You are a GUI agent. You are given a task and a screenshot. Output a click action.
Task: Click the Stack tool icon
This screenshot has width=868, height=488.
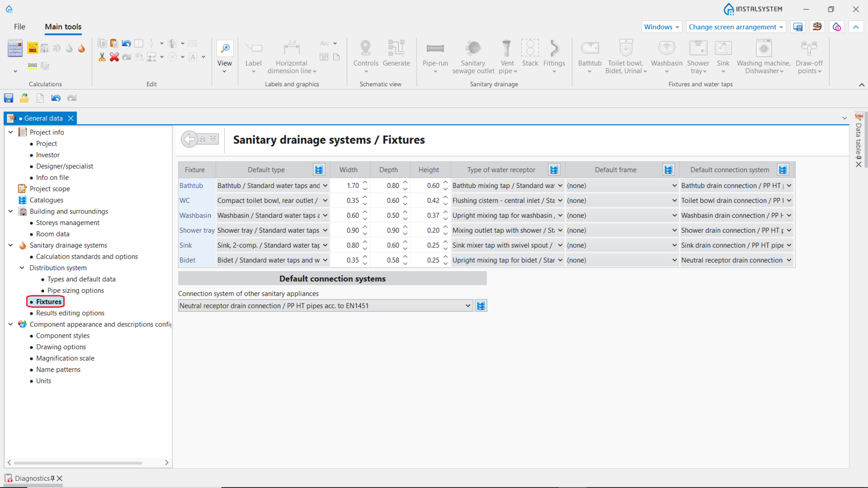(x=529, y=49)
